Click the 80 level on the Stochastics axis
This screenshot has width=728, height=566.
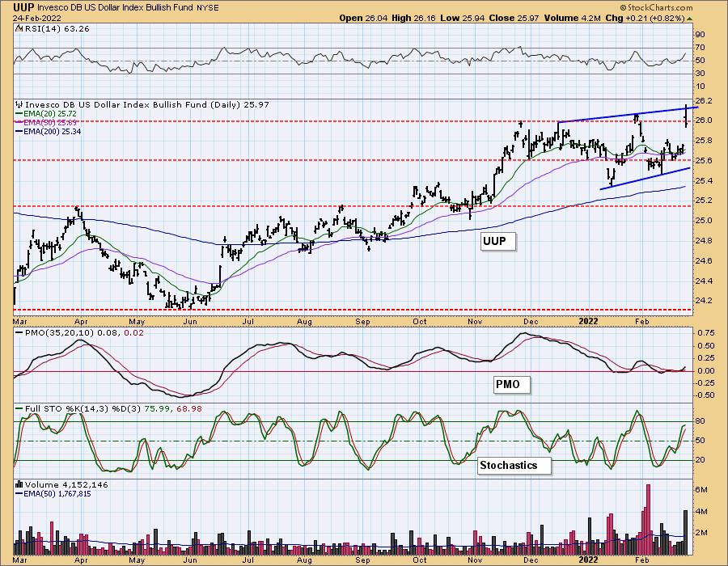point(700,421)
